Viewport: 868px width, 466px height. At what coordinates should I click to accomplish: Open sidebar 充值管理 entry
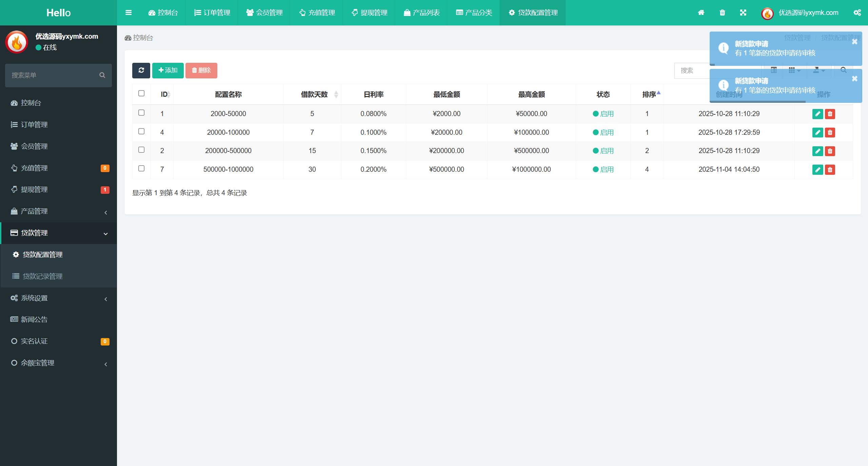tap(58, 168)
